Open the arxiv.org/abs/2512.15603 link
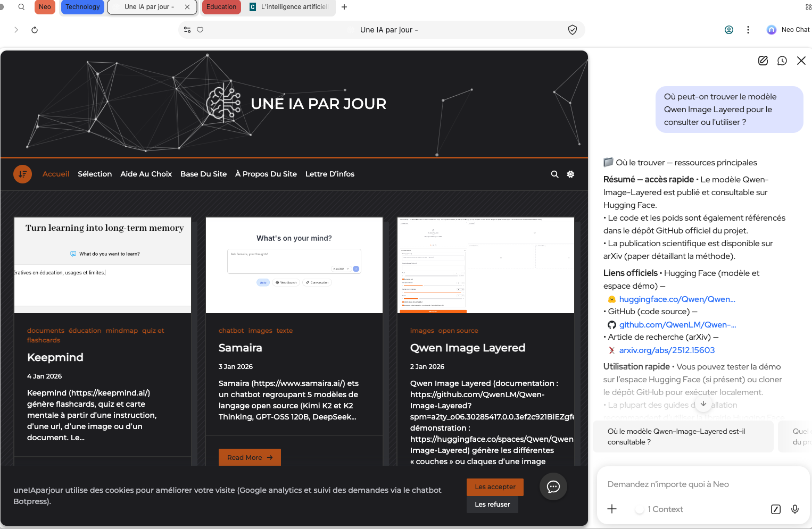The width and height of the screenshot is (812, 529). click(667, 350)
